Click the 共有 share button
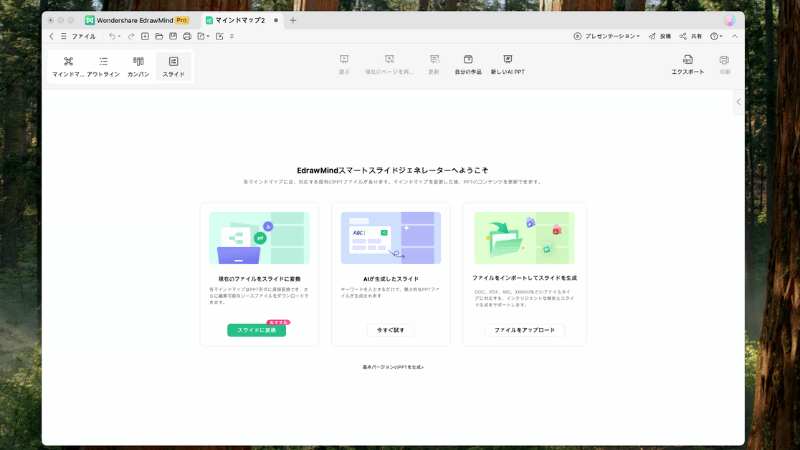 click(x=691, y=36)
